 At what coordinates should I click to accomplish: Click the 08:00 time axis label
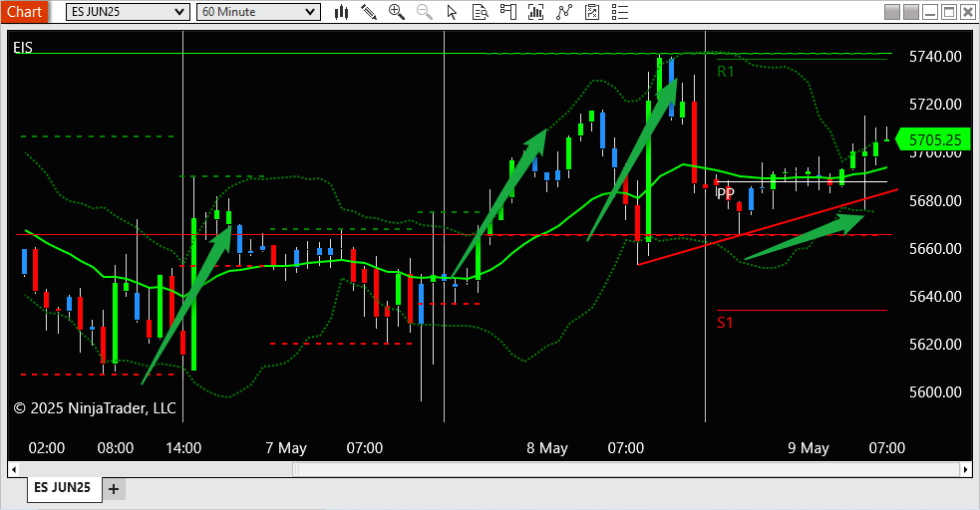[x=116, y=448]
